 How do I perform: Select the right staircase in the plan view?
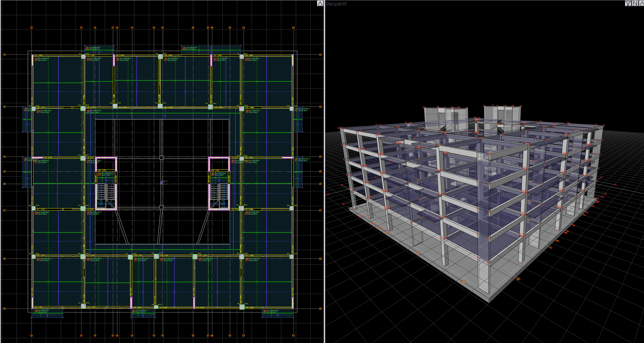219,196
